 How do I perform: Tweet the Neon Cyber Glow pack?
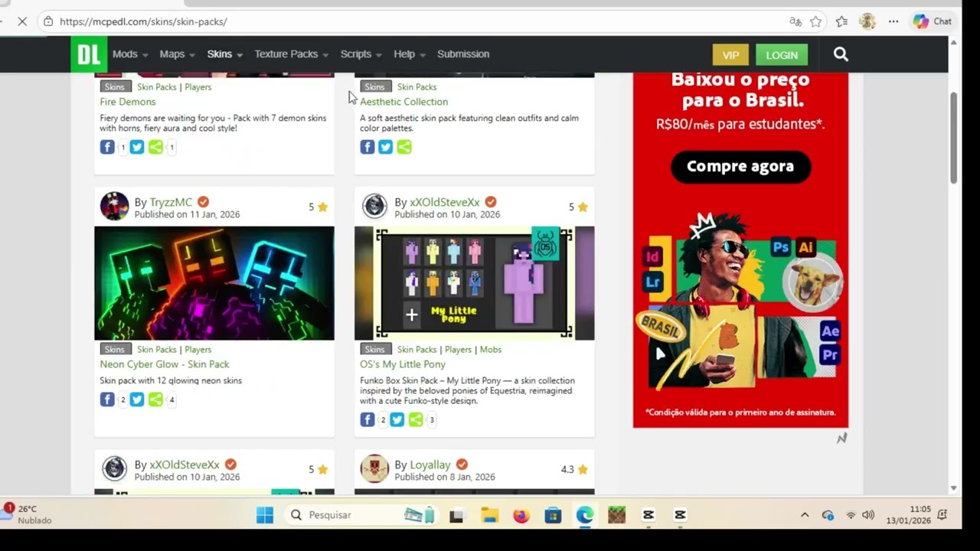coord(136,399)
